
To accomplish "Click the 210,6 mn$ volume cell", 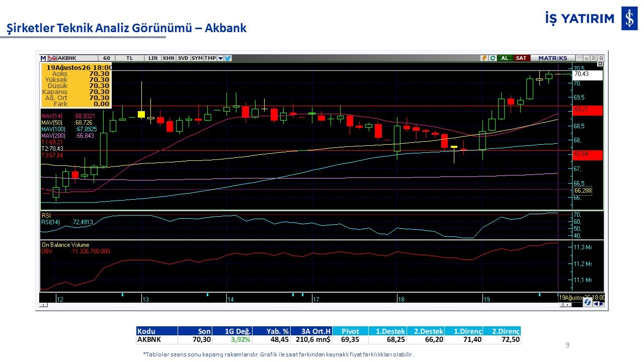I will 311,340.
